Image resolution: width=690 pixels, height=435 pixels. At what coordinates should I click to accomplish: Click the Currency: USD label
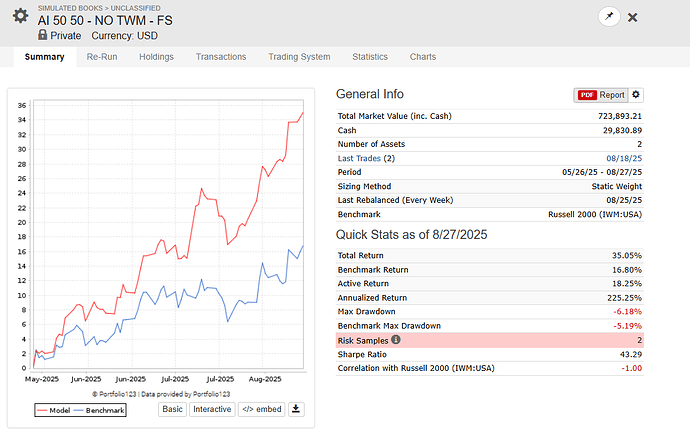125,36
